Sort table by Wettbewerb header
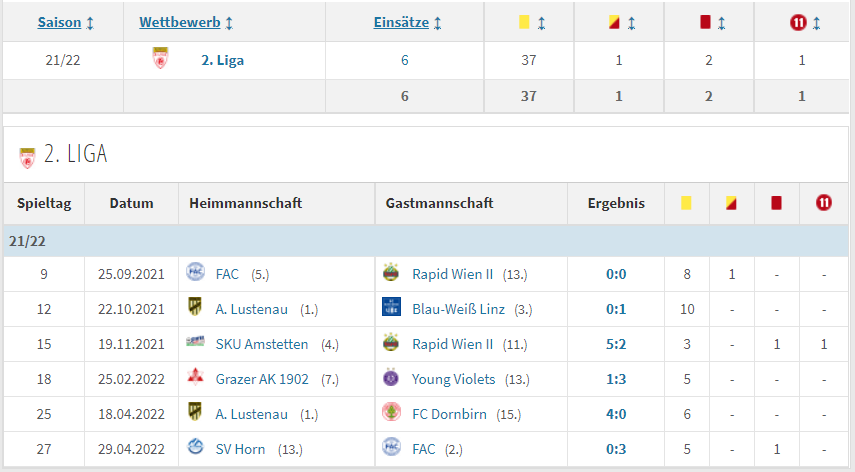 [186, 23]
